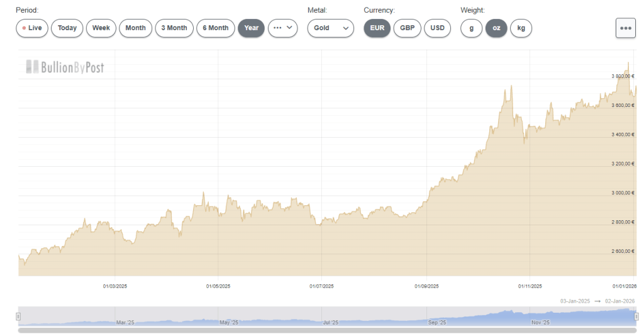Select the Year period button
Image resolution: width=644 pixels, height=336 pixels.
pos(251,28)
